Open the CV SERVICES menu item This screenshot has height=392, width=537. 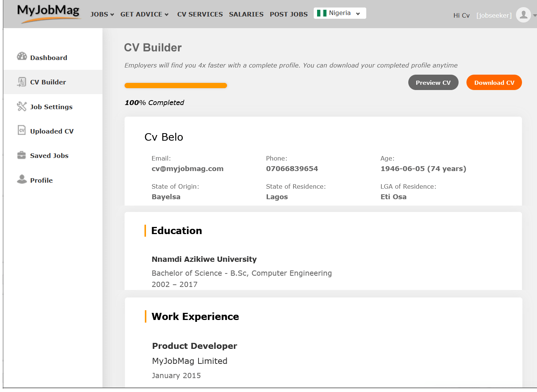[200, 14]
